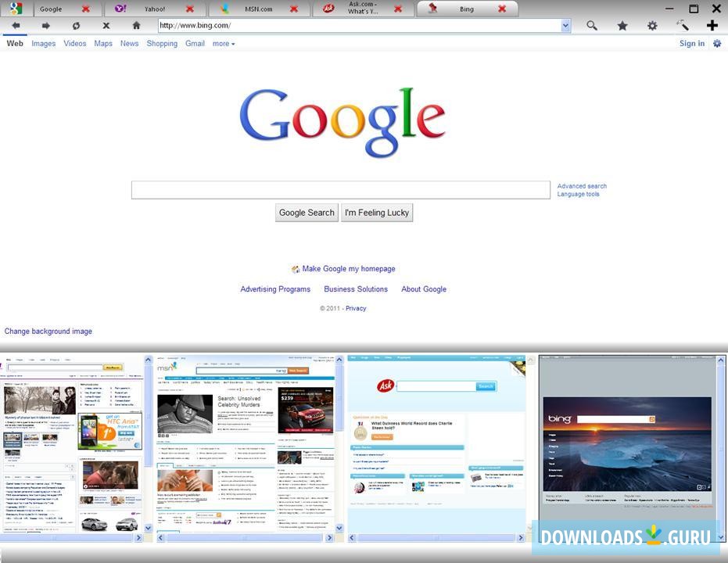The image size is (728, 563).
Task: Open Maps in Google navigation
Action: (x=103, y=44)
